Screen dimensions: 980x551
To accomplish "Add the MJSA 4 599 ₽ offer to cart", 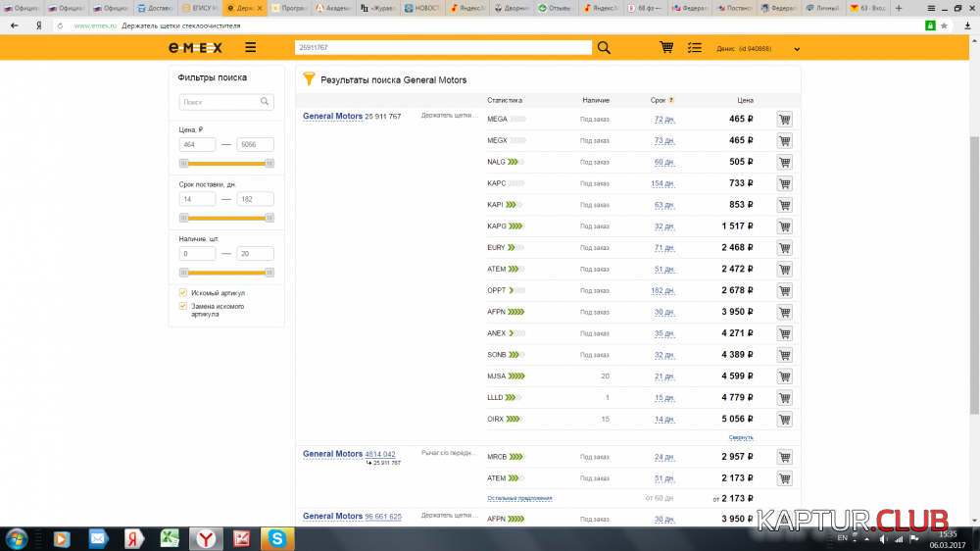I will click(x=784, y=376).
